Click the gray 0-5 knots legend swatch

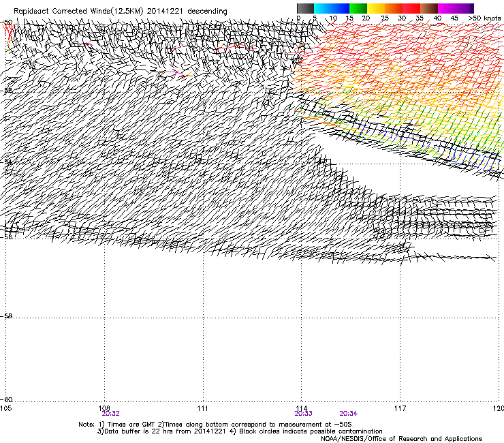coord(305,8)
